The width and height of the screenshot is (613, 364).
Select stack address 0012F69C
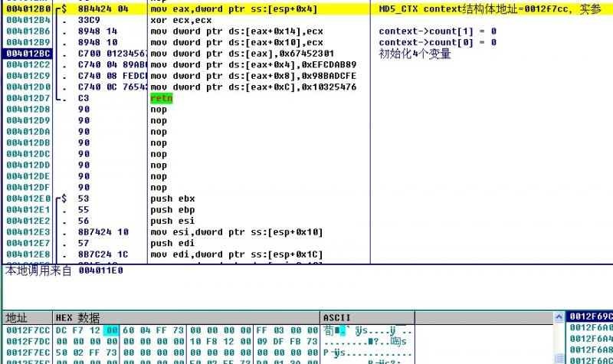[590, 316]
